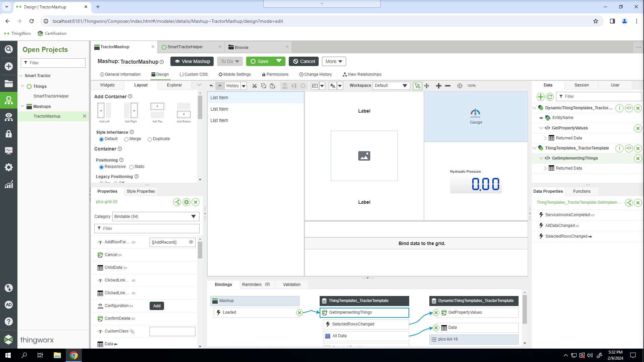Select the Duplicate style inheritance option
This screenshot has height=362, width=644.
[150, 139]
